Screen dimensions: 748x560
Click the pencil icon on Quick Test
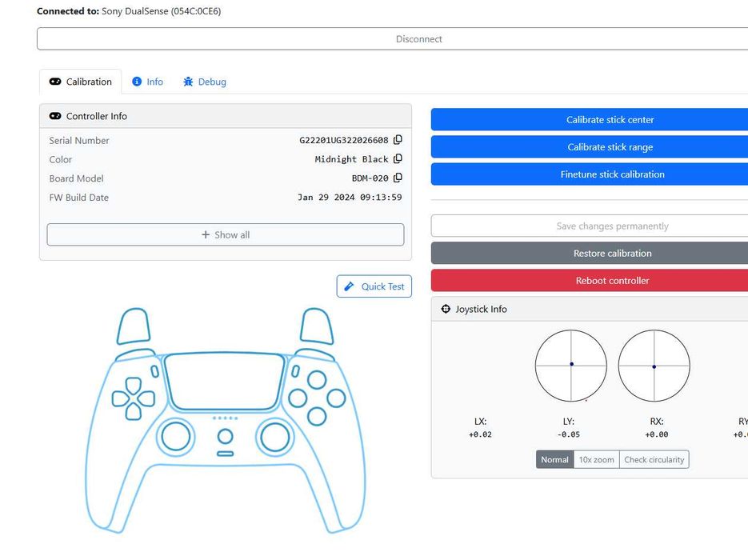(349, 286)
